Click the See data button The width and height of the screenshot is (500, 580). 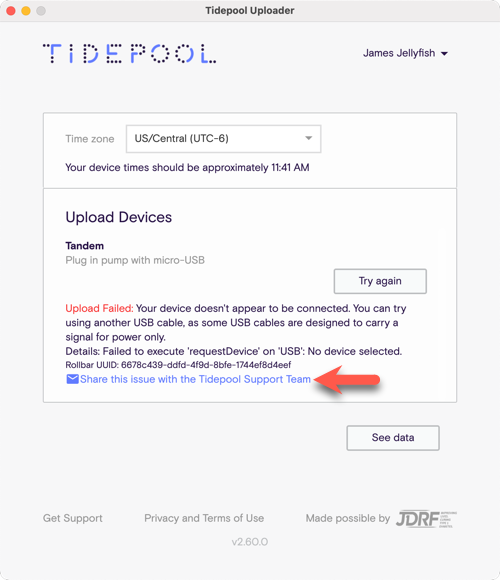[393, 438]
